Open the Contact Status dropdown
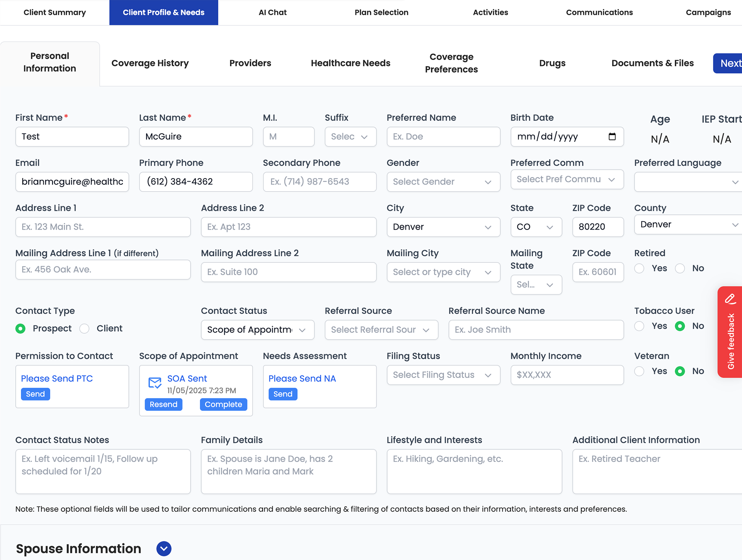The height and width of the screenshot is (560, 742). (x=257, y=330)
